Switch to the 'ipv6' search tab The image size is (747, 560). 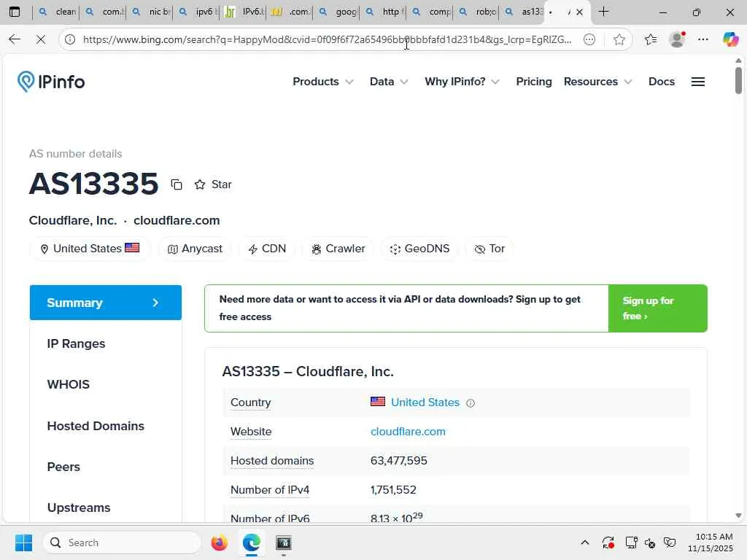tap(198, 12)
